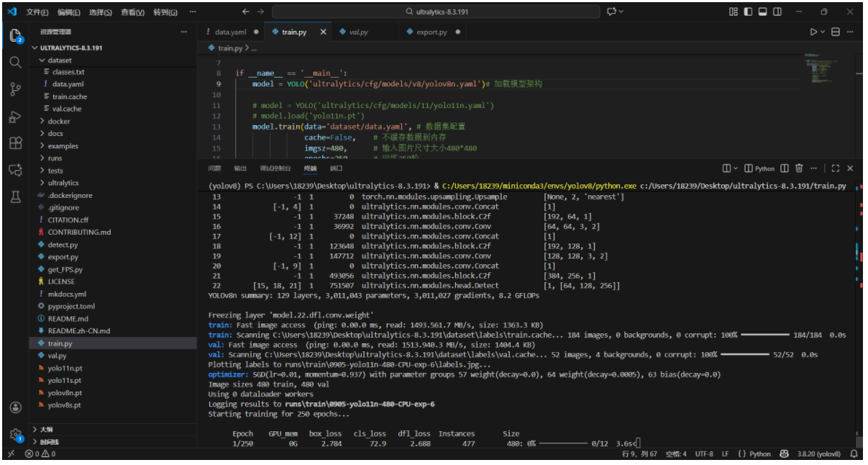Image resolution: width=868 pixels, height=465 pixels.
Task: Open the Testing beaker view
Action: coord(15,196)
